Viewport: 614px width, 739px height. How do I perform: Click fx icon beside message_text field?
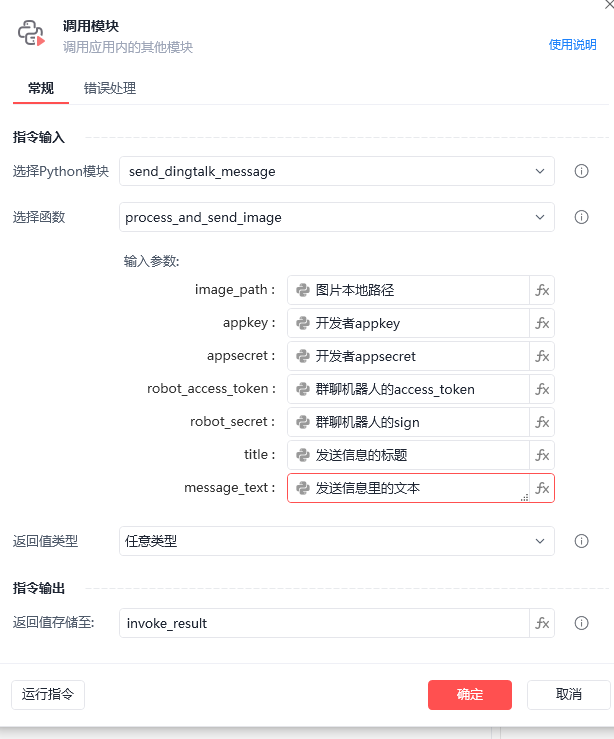[x=542, y=488]
